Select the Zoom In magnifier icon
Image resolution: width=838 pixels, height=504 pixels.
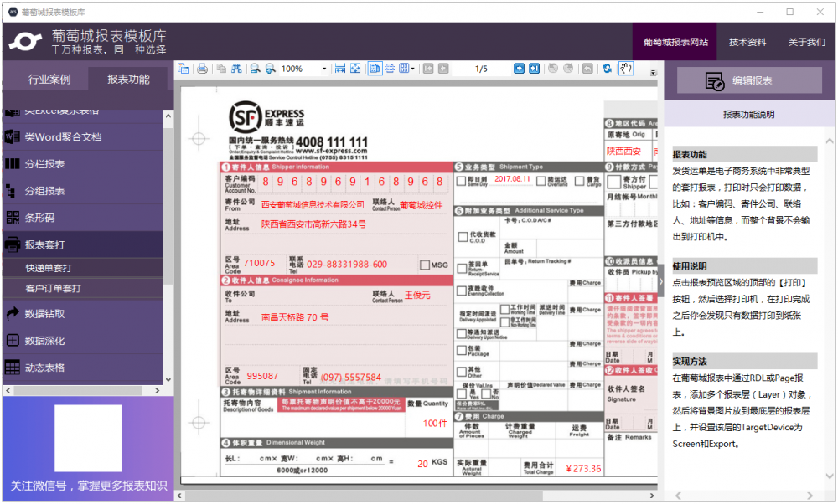269,69
